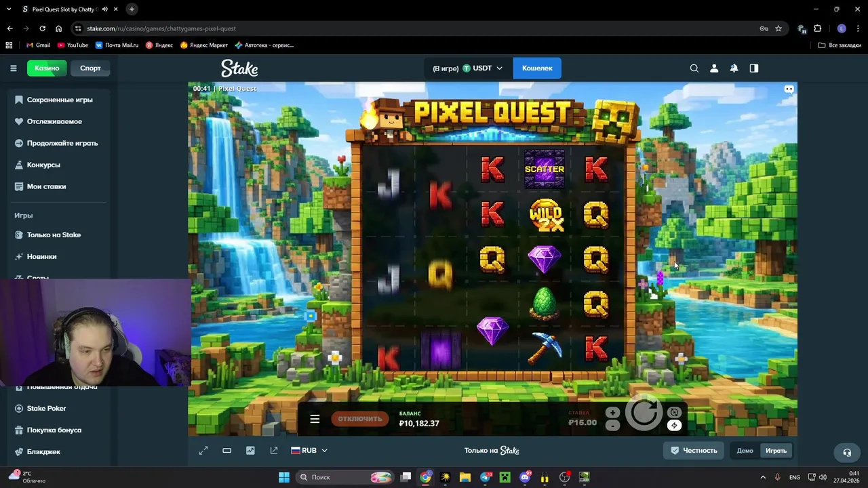Go to Stake logo home
868x488 pixels.
click(x=239, y=68)
